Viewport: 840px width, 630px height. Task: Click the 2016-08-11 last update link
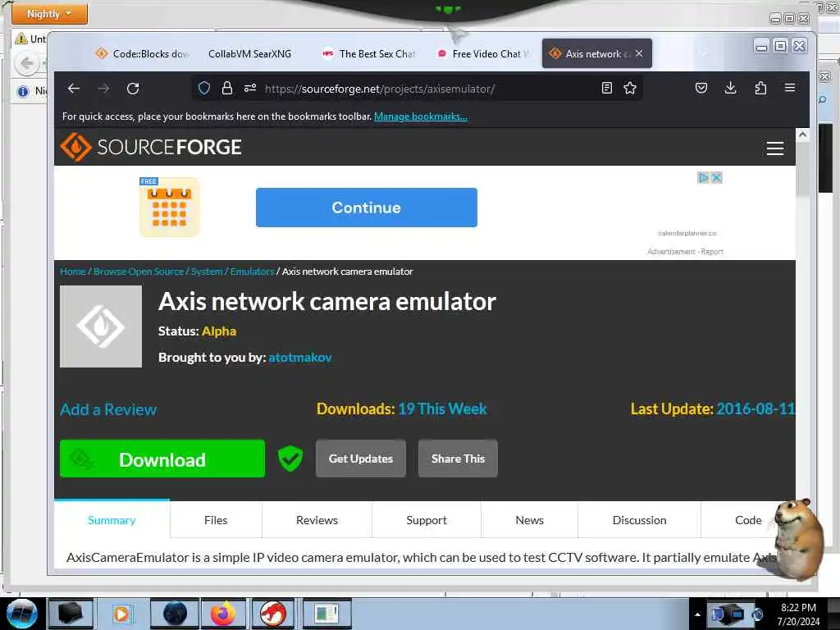756,409
